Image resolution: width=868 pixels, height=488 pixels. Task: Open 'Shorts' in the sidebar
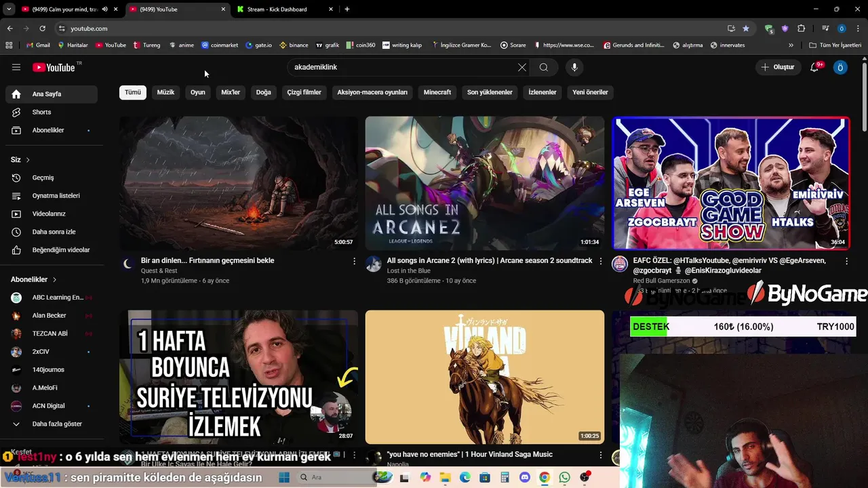52,112
